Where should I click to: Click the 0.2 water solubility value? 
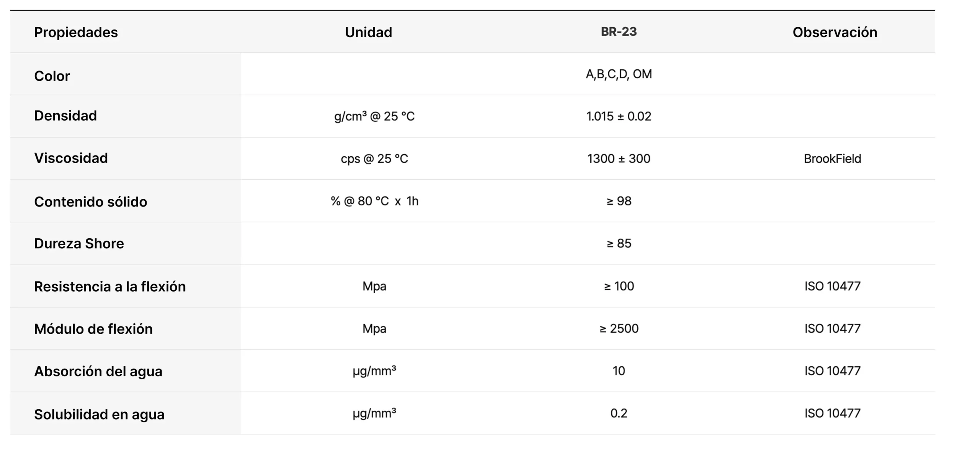(619, 413)
